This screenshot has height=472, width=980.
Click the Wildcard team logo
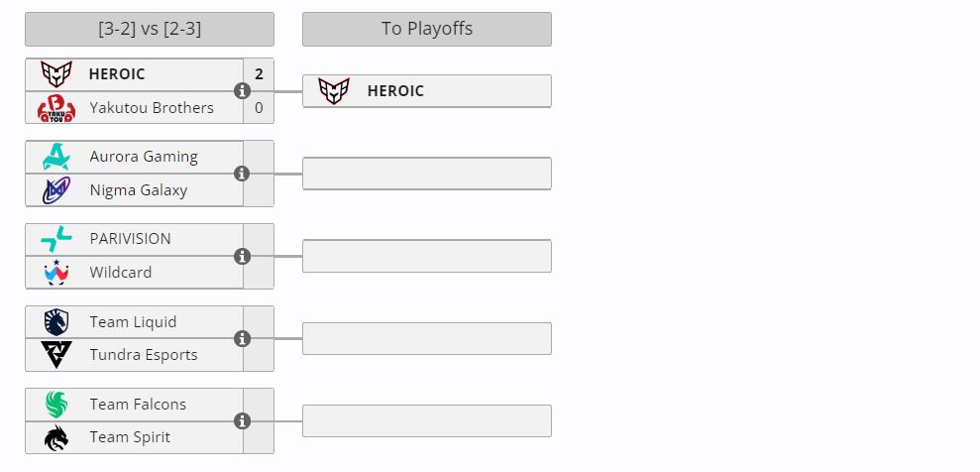click(x=56, y=273)
